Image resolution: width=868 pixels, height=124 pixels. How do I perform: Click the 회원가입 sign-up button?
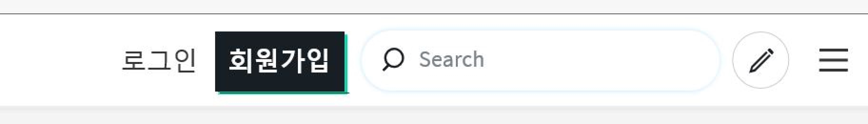coord(280,62)
